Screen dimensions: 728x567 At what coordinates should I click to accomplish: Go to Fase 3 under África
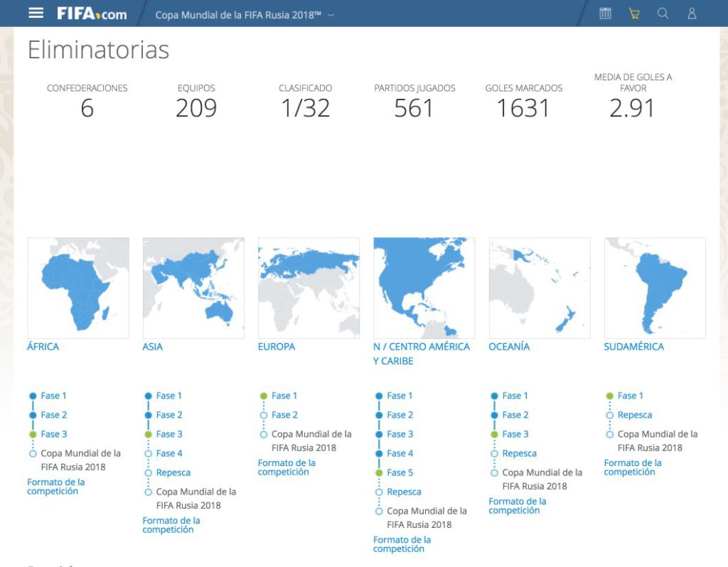click(x=54, y=434)
